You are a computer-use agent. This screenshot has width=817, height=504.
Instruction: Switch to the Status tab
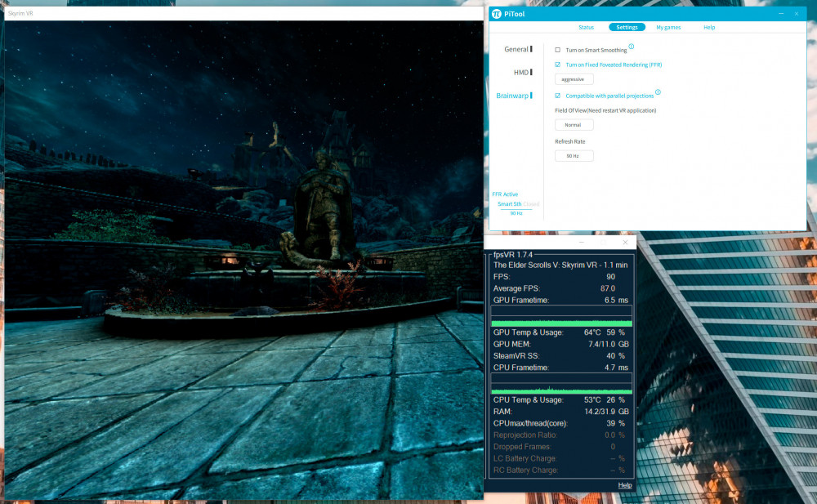[x=586, y=28]
